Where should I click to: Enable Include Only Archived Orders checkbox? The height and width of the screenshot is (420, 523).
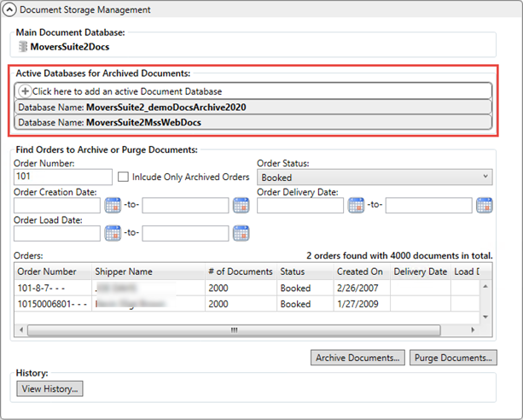tap(124, 177)
